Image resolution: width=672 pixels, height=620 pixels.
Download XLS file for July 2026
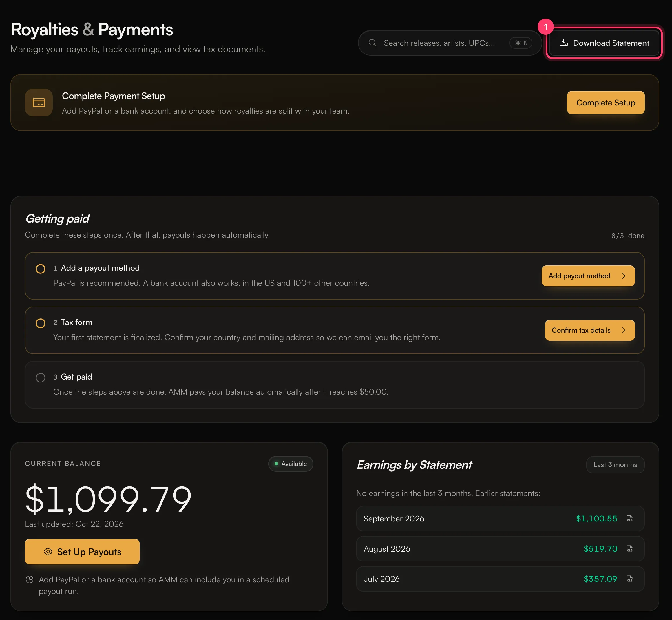tap(629, 579)
